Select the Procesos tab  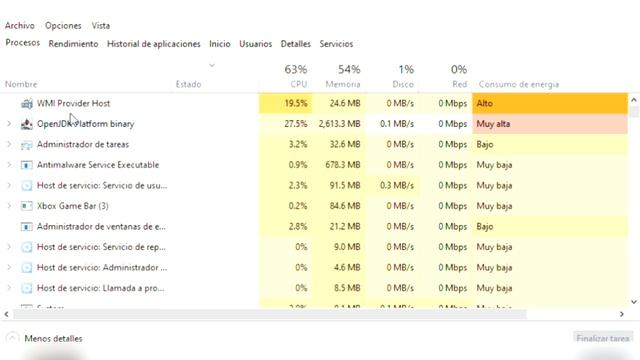(22, 43)
